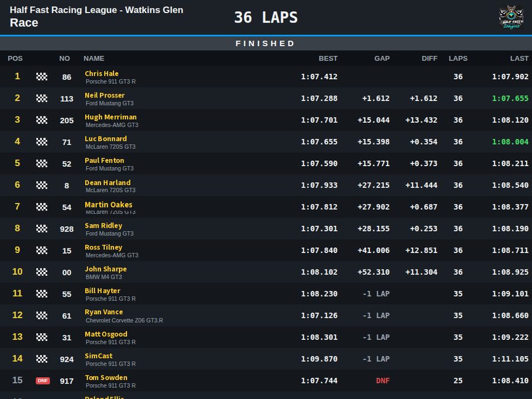The image size is (532, 399).
Task: Click green last lap 1:07.655
Action: coord(510,98)
